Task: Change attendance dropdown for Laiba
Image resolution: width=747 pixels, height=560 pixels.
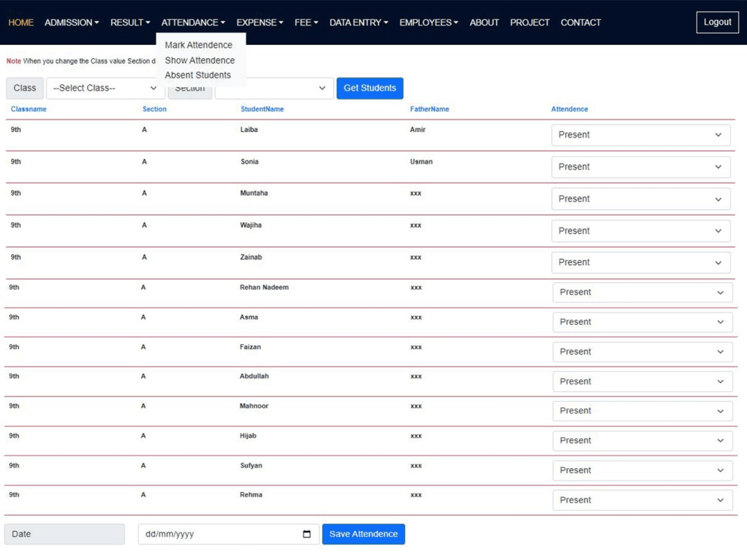Action: point(641,134)
